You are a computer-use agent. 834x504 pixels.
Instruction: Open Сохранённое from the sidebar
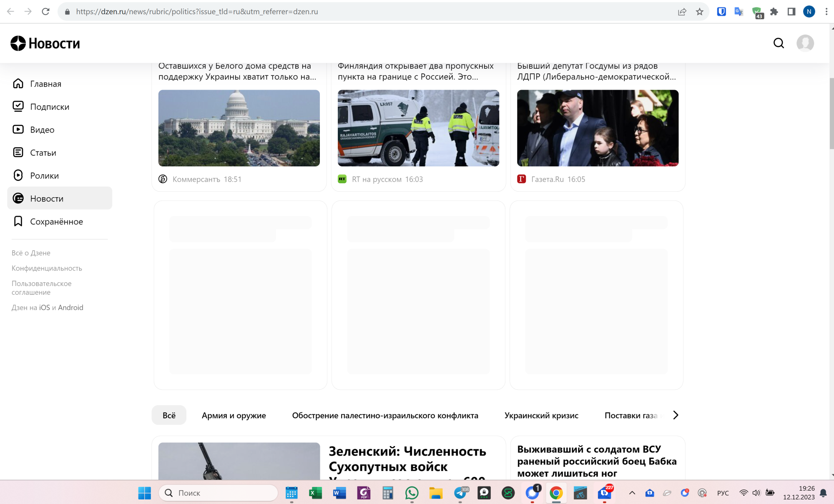pyautogui.click(x=56, y=221)
